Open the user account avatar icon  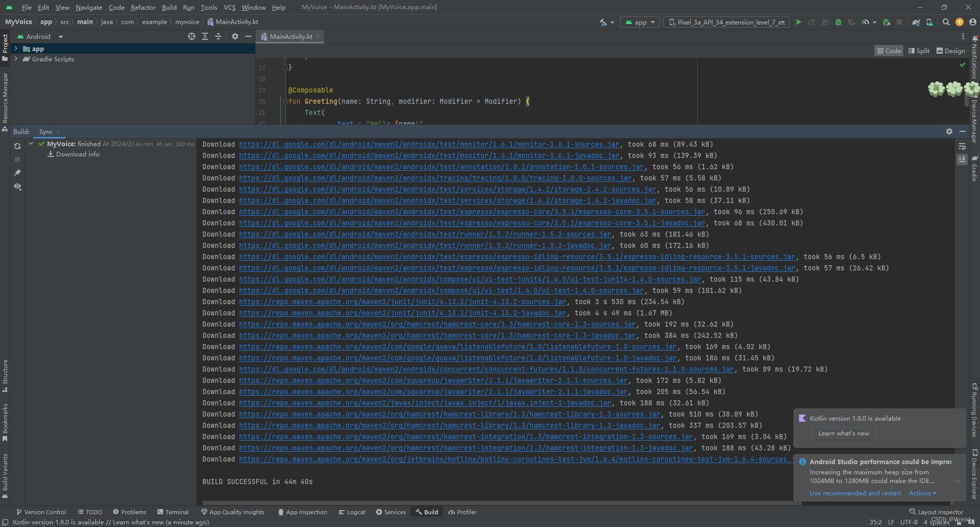(x=973, y=22)
